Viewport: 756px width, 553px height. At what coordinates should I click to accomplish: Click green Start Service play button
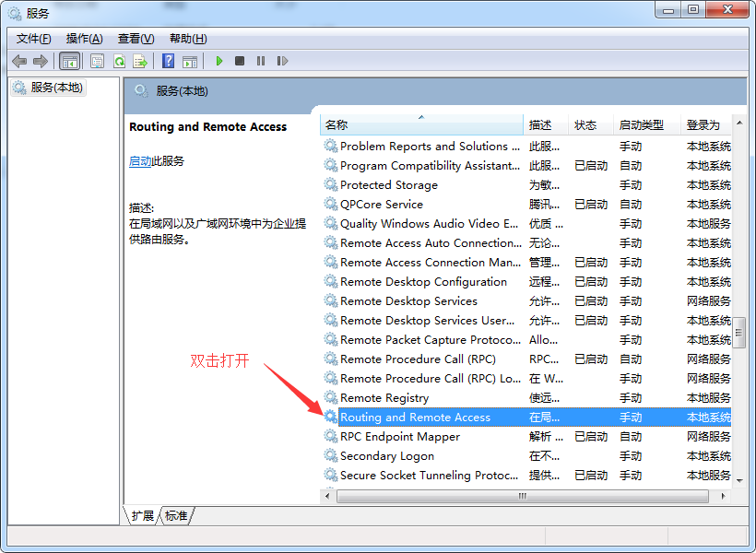pyautogui.click(x=219, y=61)
